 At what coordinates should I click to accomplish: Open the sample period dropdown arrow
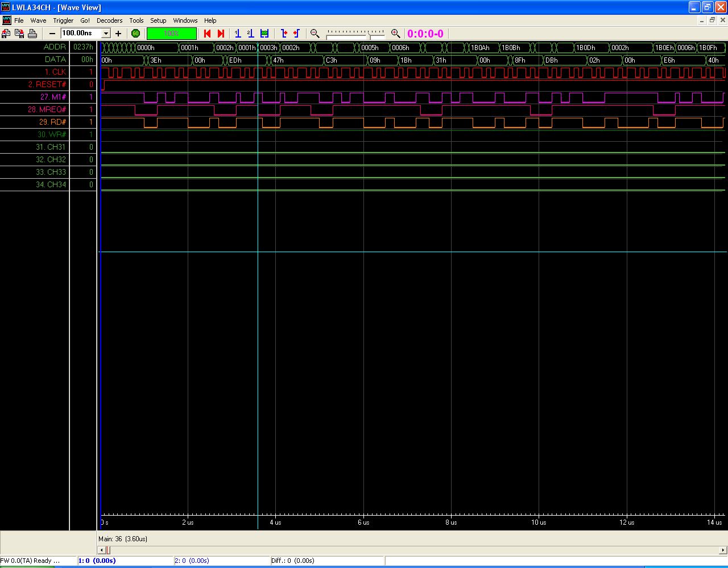tap(106, 34)
